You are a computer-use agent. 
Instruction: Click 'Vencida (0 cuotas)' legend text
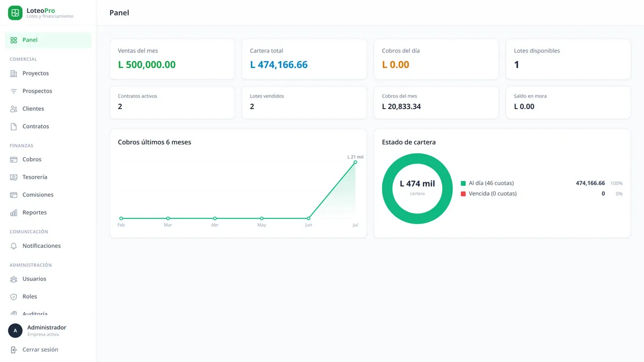pos(493,194)
